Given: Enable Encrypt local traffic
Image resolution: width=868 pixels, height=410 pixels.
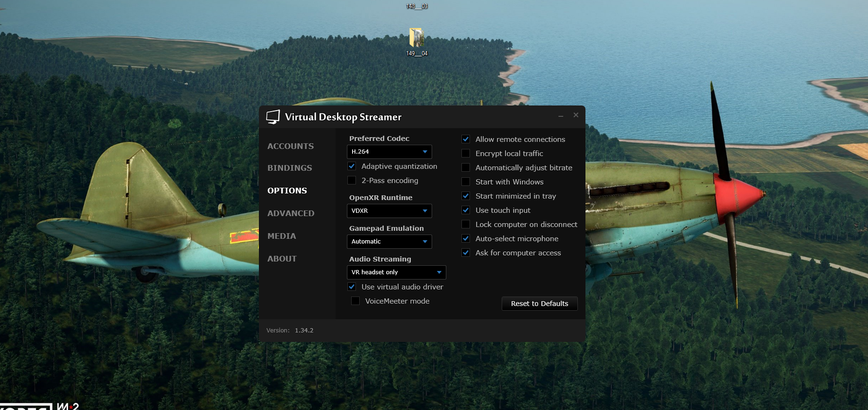Looking at the screenshot, I should (x=466, y=153).
